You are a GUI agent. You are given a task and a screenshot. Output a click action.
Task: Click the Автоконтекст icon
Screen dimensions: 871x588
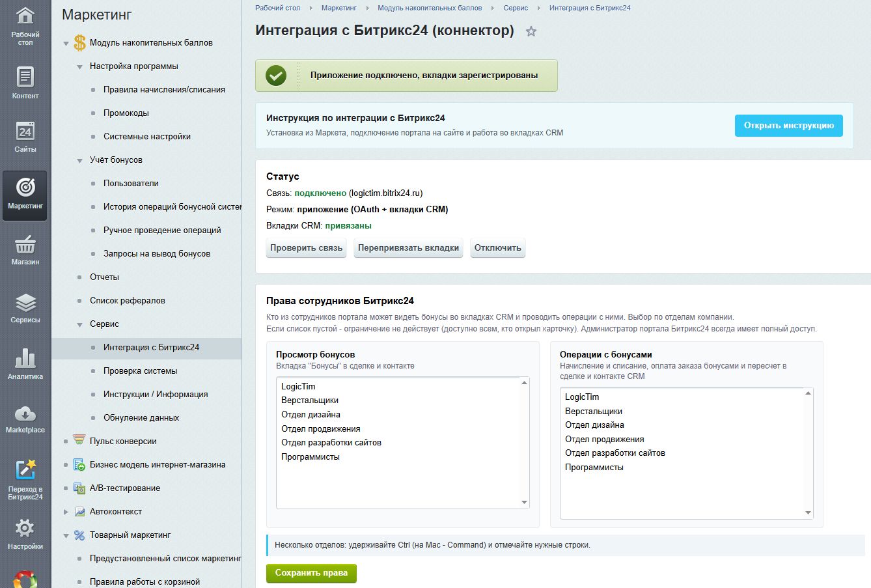pos(79,512)
